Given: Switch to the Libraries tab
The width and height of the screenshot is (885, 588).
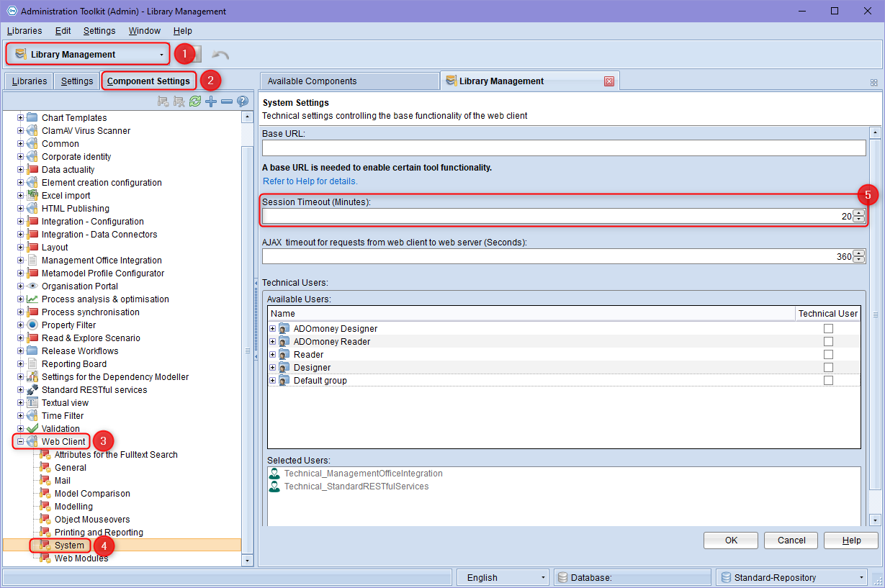Looking at the screenshot, I should (x=29, y=81).
